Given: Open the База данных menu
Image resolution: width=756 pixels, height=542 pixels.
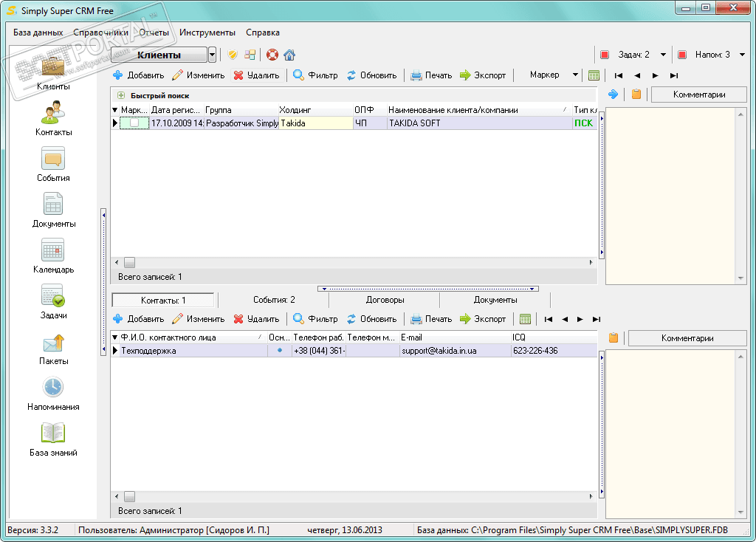Looking at the screenshot, I should 38,32.
